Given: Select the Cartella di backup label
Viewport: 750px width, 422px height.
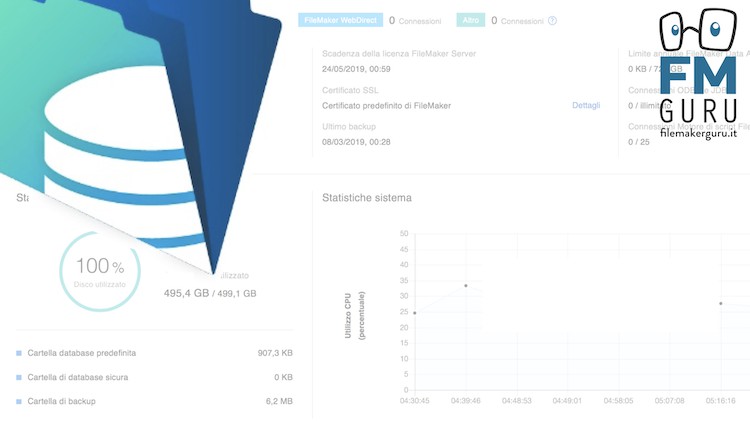Looking at the screenshot, I should click(61, 401).
